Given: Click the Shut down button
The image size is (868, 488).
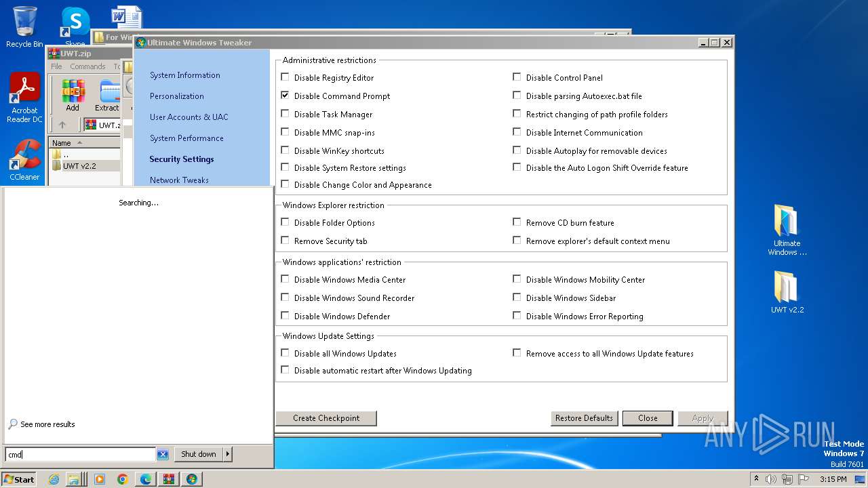Looking at the screenshot, I should click(x=199, y=454).
